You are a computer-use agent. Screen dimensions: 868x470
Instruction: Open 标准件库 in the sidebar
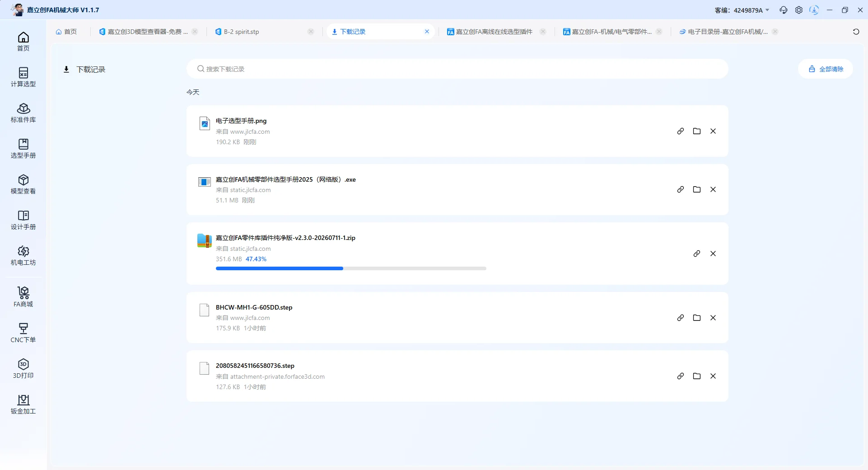(x=23, y=113)
